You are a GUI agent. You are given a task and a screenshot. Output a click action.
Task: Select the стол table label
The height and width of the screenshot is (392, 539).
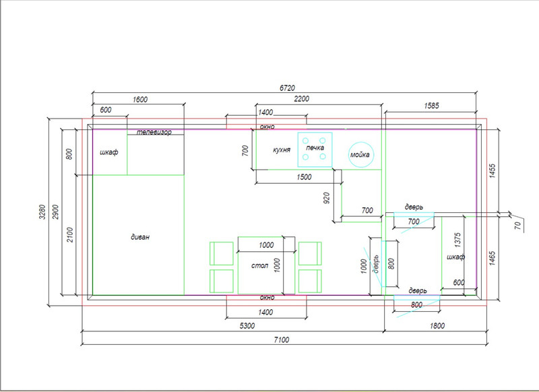click(x=259, y=265)
